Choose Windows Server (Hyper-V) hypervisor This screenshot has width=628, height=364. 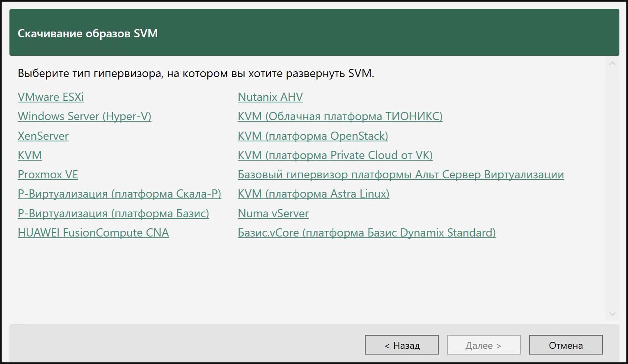pos(85,116)
